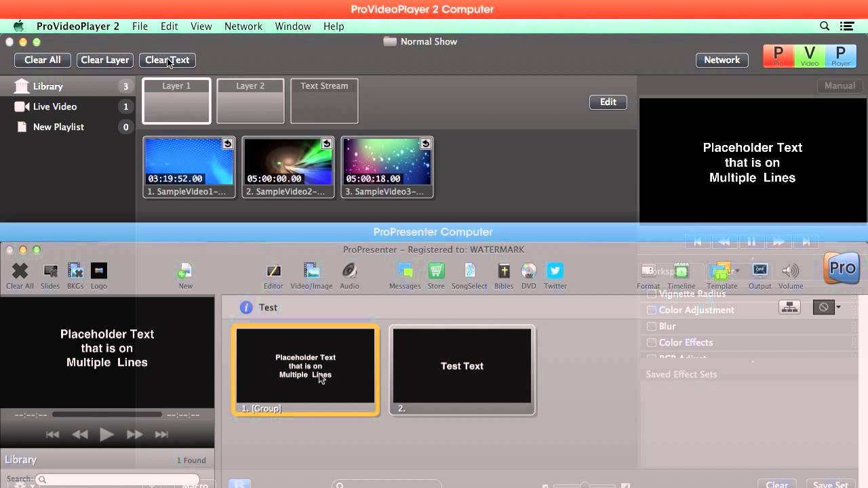The height and width of the screenshot is (488, 868).
Task: Open the Window menu
Action: pyautogui.click(x=292, y=26)
